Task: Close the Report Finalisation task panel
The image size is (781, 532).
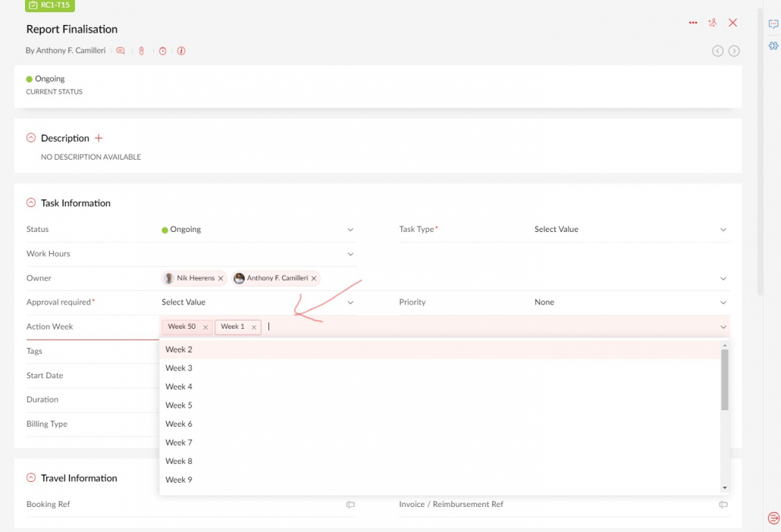Action: point(732,23)
